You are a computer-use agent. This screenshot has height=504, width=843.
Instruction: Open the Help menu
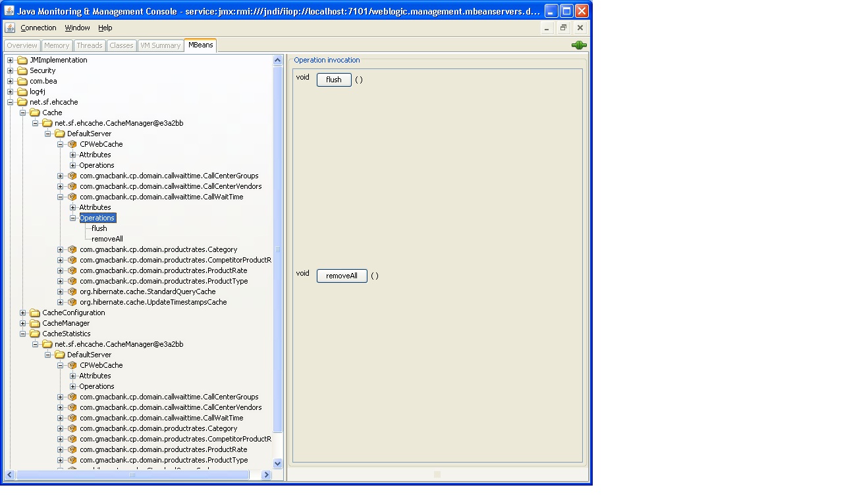tap(105, 28)
